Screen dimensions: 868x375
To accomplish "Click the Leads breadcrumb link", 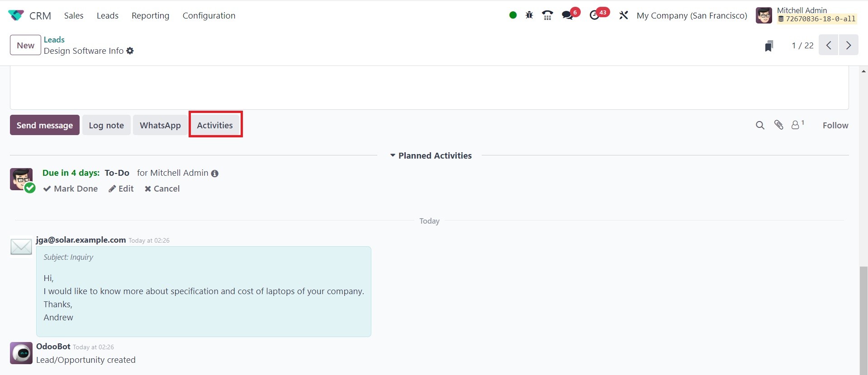I will 54,40.
